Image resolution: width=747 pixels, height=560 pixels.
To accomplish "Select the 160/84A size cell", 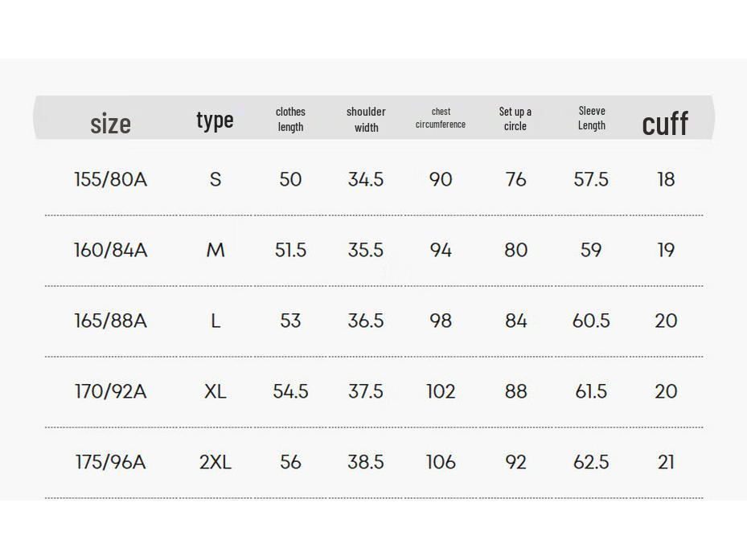I will pos(111,250).
